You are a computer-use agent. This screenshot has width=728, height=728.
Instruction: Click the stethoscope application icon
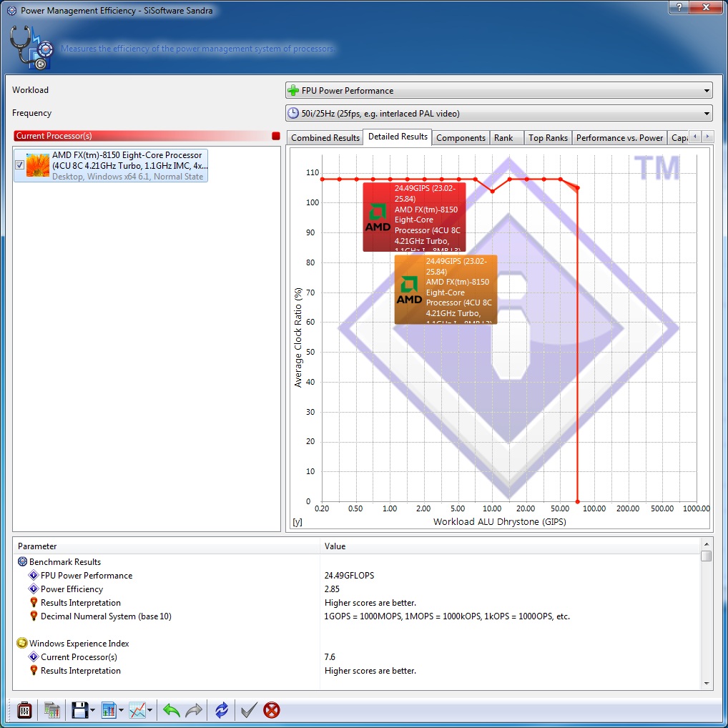31,47
